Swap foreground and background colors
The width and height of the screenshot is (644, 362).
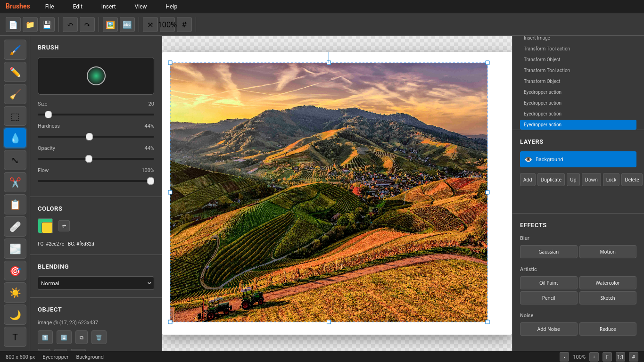click(x=64, y=226)
